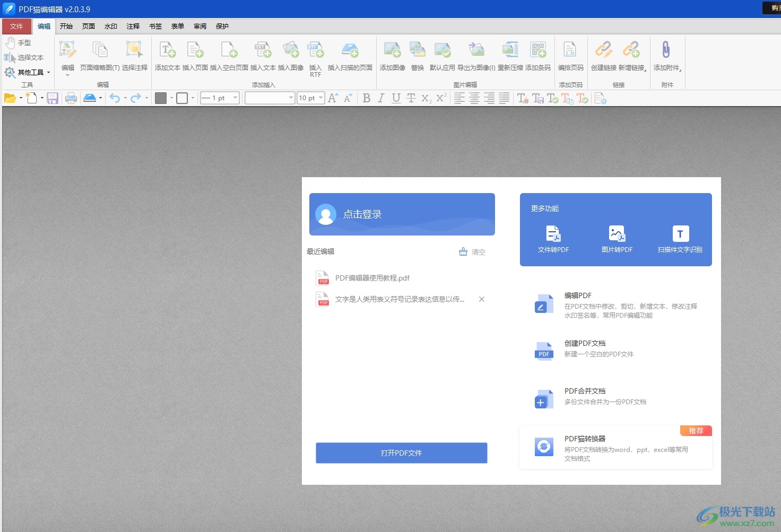
Task: Click the gray fill color swatch
Action: (x=161, y=98)
